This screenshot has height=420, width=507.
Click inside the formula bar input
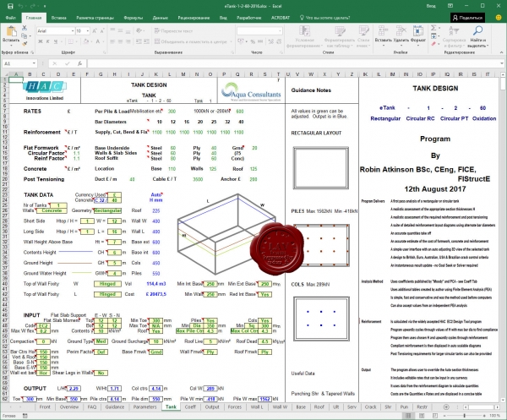pos(292,63)
